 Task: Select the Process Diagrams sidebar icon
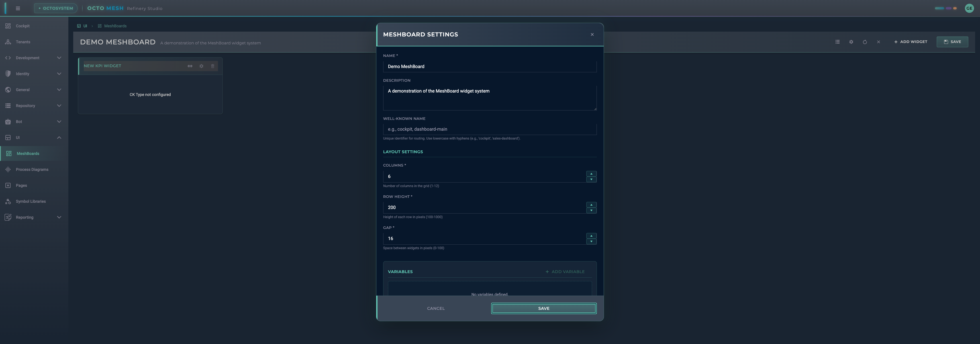(8, 169)
